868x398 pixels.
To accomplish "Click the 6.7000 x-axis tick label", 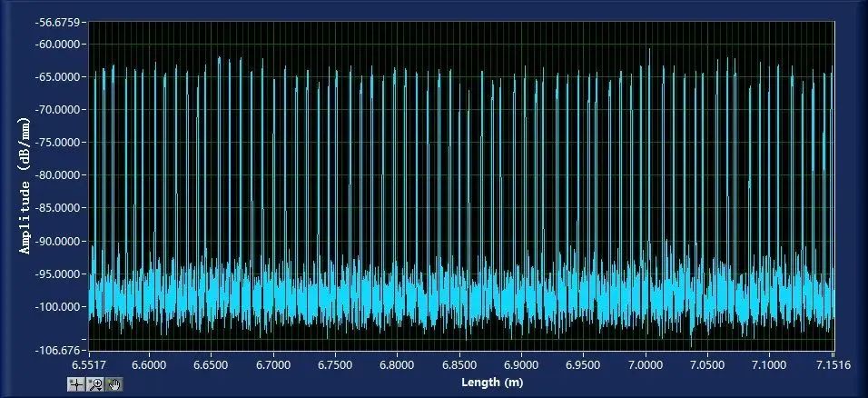I will point(273,363).
